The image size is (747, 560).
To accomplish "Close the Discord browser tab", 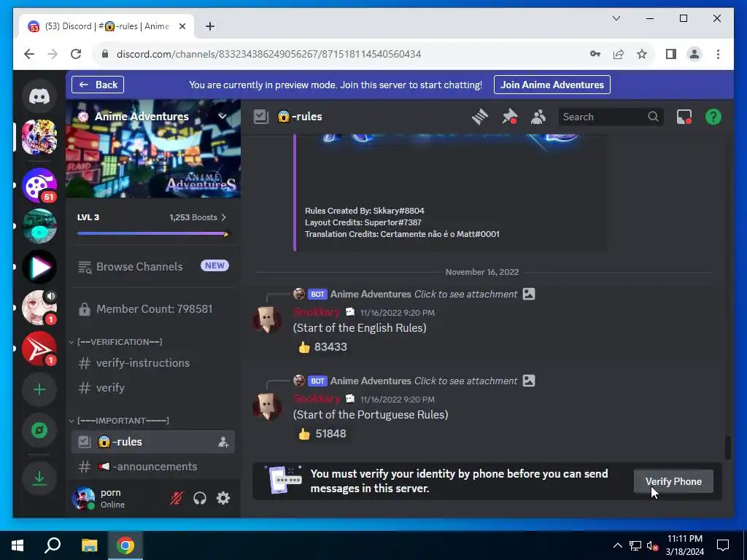I will click(x=182, y=26).
